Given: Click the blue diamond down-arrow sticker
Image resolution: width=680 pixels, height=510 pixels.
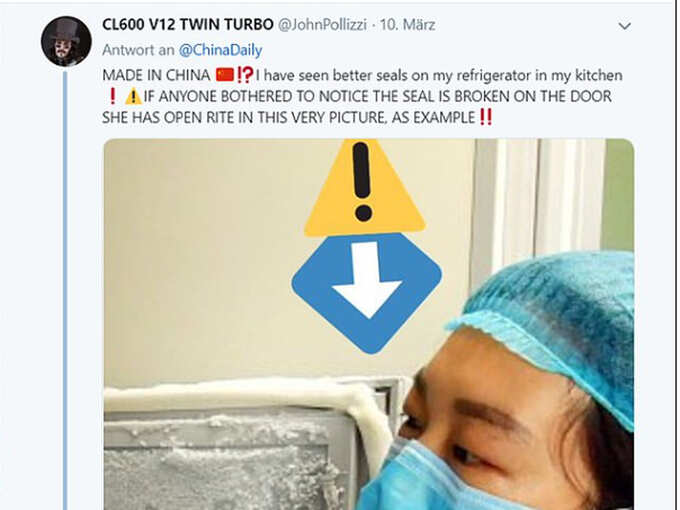Looking at the screenshot, I should [x=366, y=293].
